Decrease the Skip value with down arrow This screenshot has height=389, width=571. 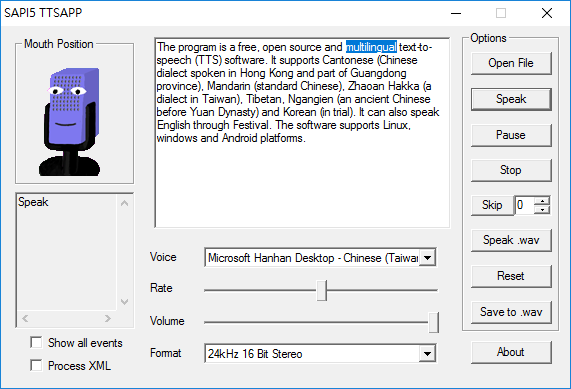tap(542, 209)
